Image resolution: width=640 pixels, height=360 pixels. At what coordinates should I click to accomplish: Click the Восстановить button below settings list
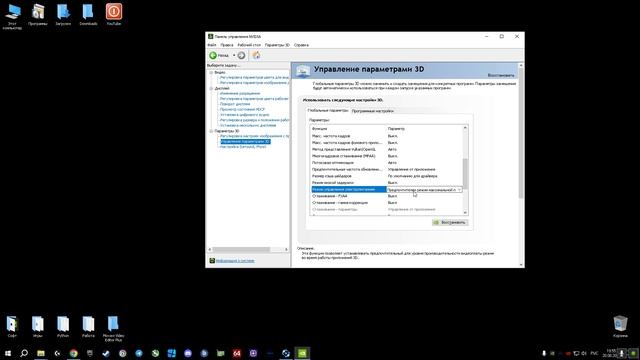pyautogui.click(x=450, y=222)
